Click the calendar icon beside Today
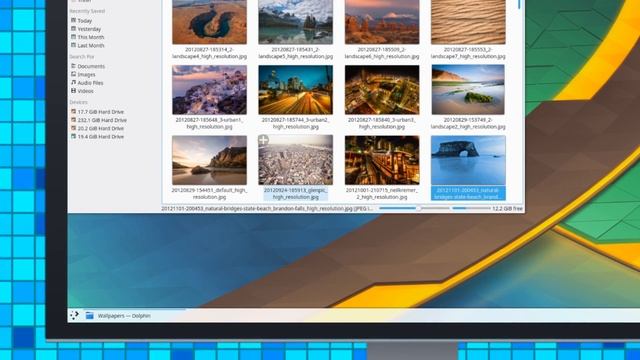Viewport: 640px width, 360px height. [73, 20]
